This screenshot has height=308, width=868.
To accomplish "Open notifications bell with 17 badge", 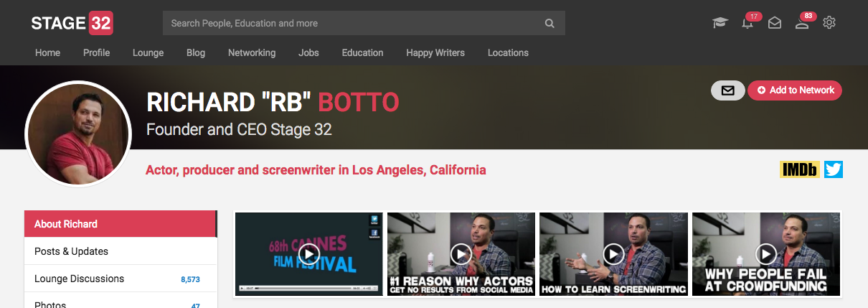I will coord(749,22).
